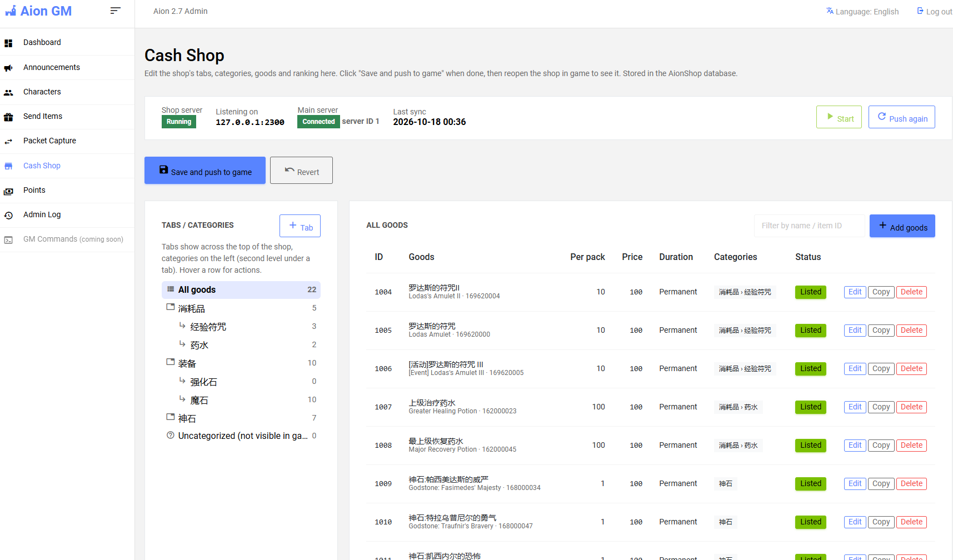Click the language translate icon
This screenshot has height=560, width=953.
click(x=830, y=11)
